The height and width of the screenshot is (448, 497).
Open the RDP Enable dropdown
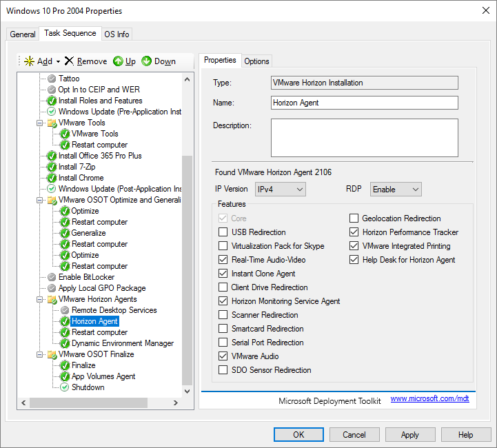396,189
